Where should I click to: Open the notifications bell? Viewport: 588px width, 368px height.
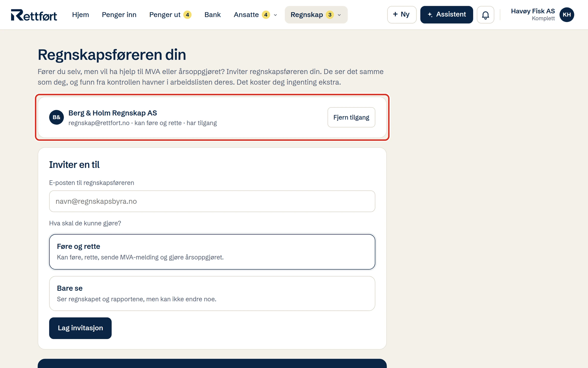(x=485, y=15)
